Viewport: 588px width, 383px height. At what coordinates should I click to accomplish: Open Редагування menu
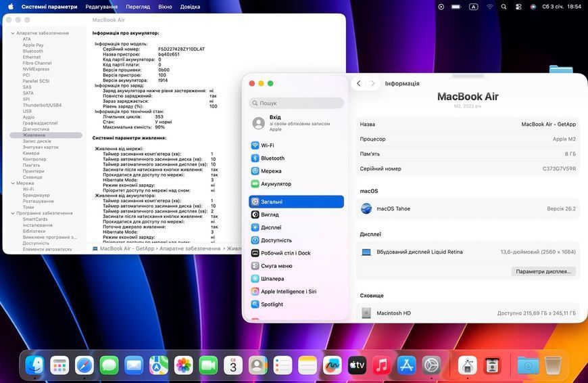(x=101, y=6)
